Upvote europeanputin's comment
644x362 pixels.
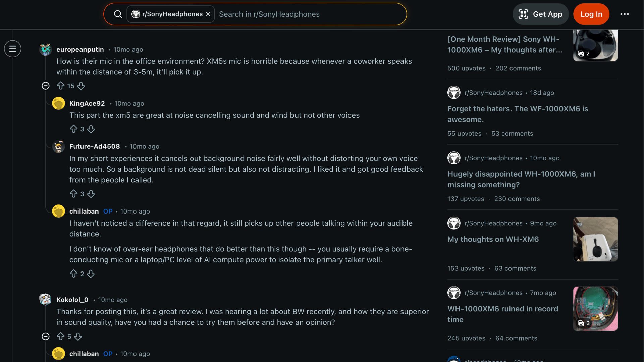[x=61, y=86]
